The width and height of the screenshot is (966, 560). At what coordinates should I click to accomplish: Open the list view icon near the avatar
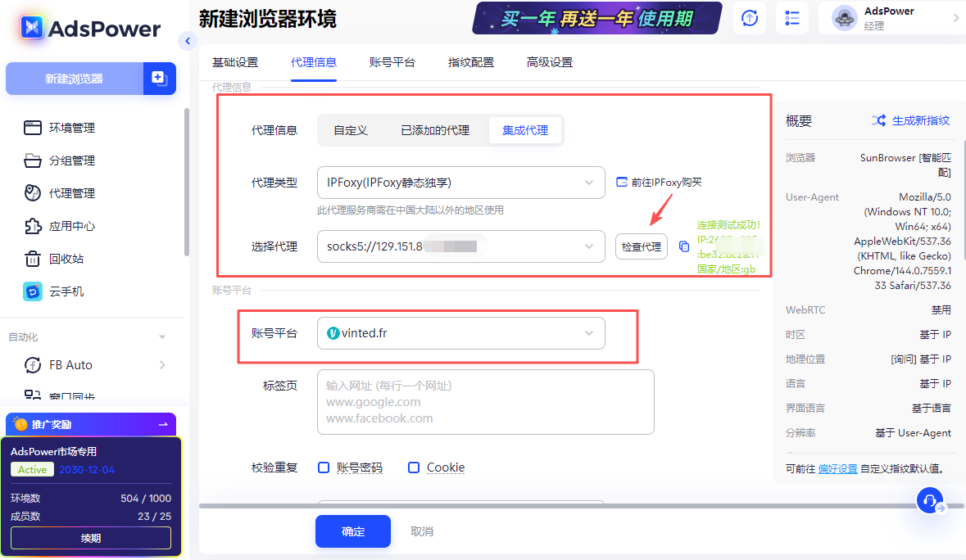(791, 18)
